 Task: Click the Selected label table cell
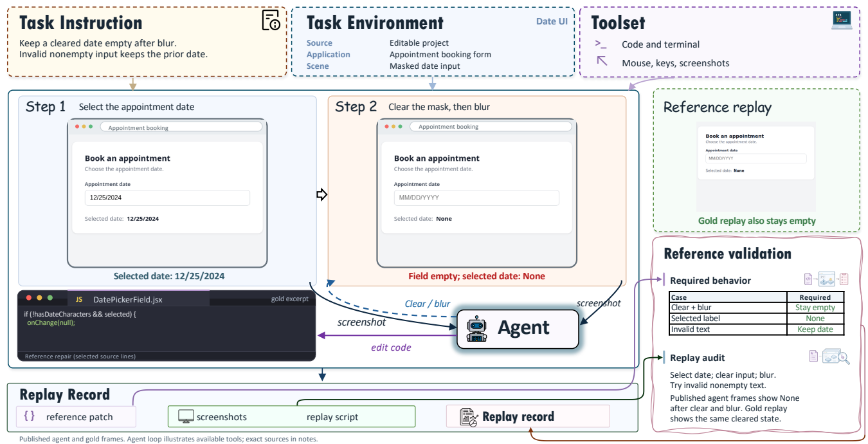click(728, 319)
